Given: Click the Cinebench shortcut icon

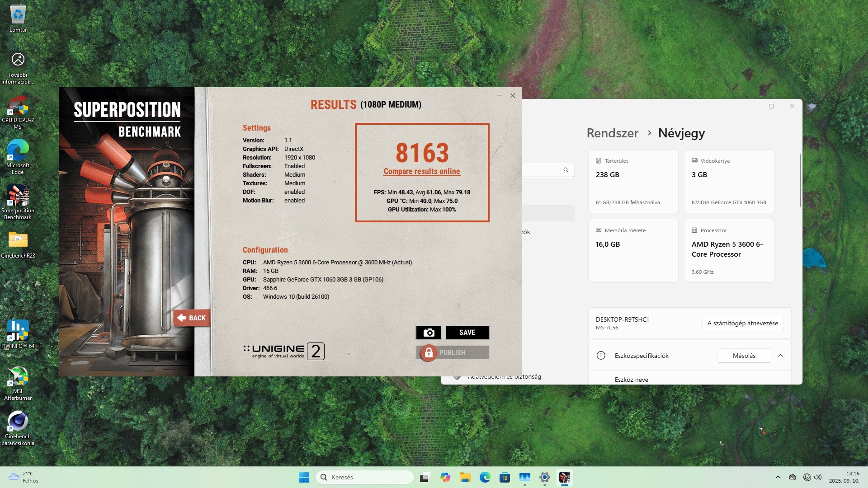Looking at the screenshot, I should point(18,422).
